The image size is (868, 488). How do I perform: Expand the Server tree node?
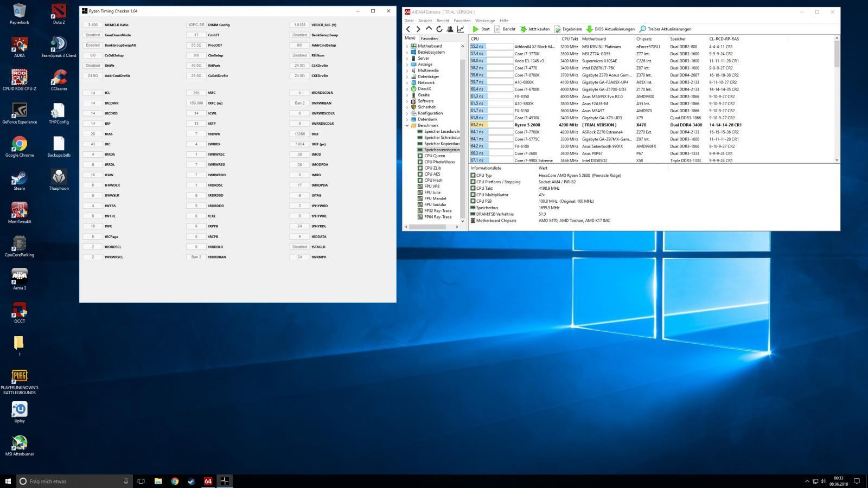[x=407, y=59]
